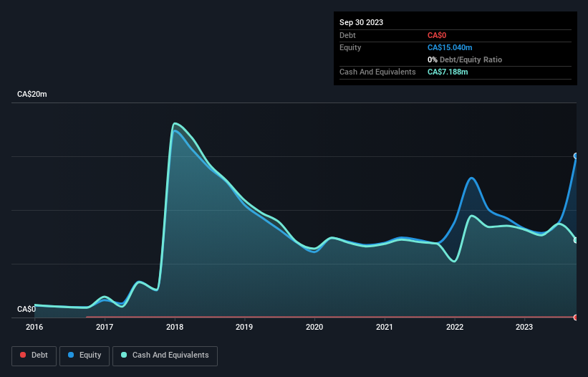588x377 pixels.
Task: Click the red Debt legend dot
Action: 23,355
